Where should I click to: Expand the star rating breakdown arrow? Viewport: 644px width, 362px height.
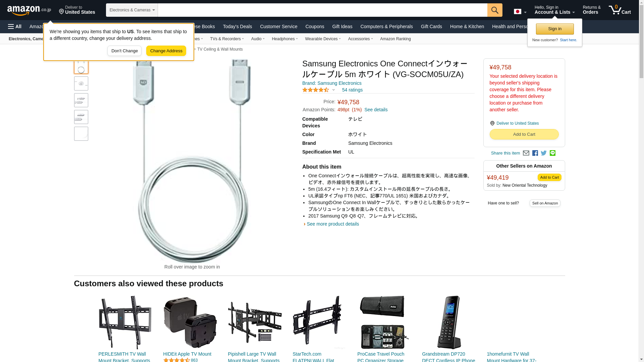pos(333,90)
